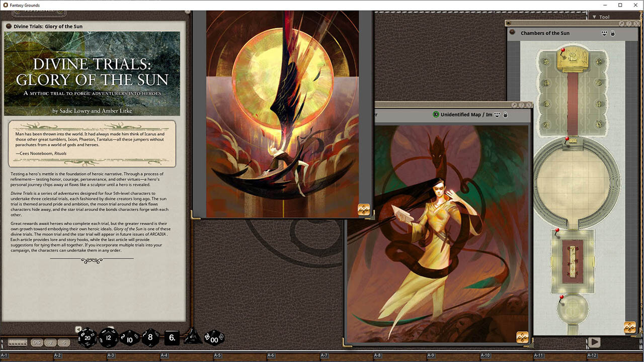Apply the -2 modifier button
This screenshot has height=362, width=644.
(x=50, y=342)
